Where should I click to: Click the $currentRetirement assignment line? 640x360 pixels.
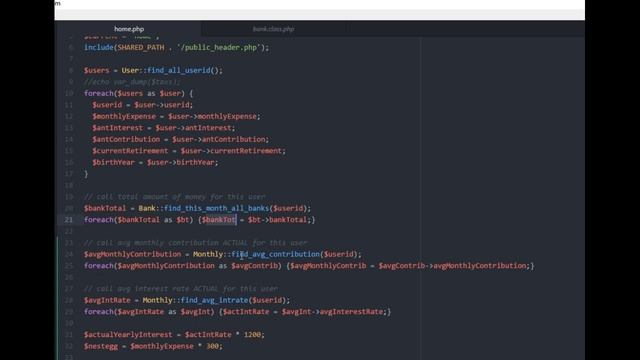tap(189, 151)
